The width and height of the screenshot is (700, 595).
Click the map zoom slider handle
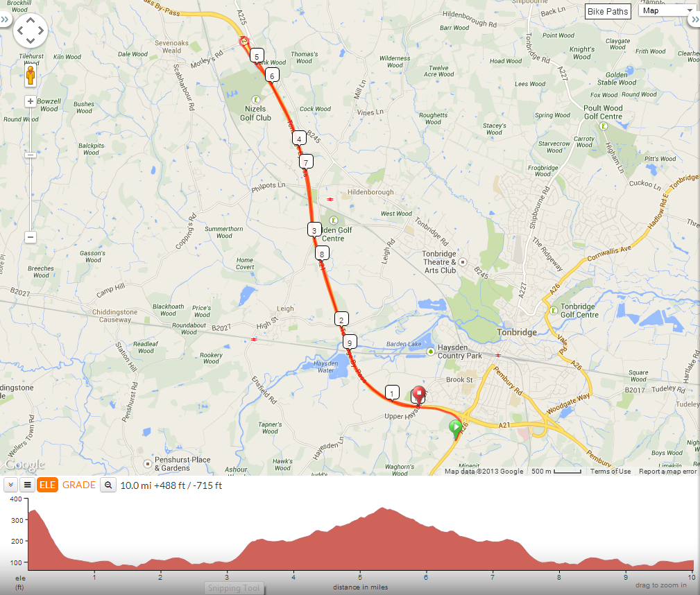pos(30,155)
